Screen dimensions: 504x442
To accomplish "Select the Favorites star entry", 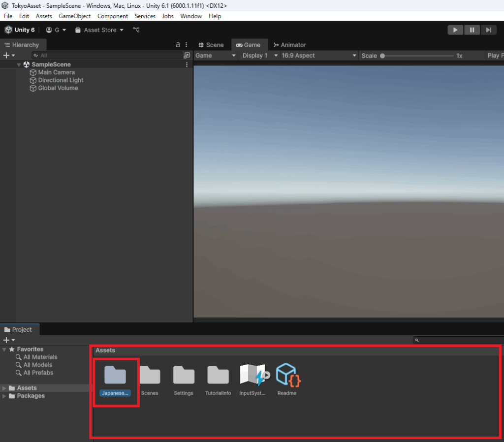I will point(27,349).
